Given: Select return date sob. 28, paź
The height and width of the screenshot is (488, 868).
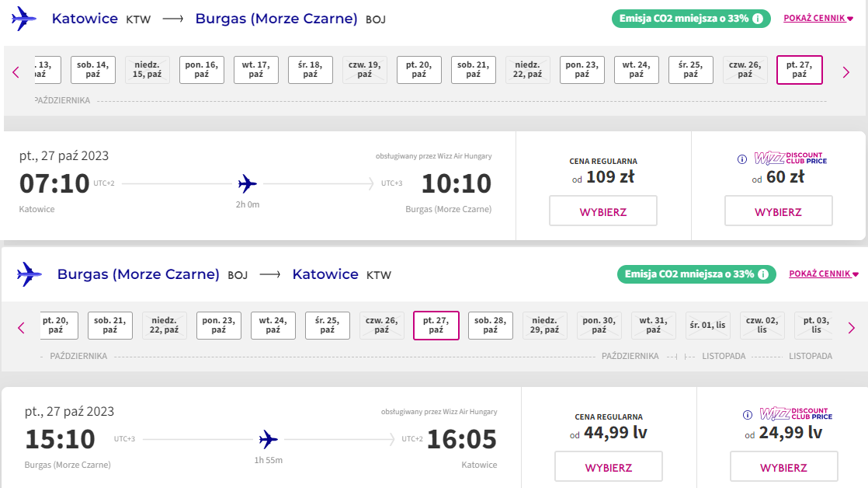Looking at the screenshot, I should pos(491,325).
